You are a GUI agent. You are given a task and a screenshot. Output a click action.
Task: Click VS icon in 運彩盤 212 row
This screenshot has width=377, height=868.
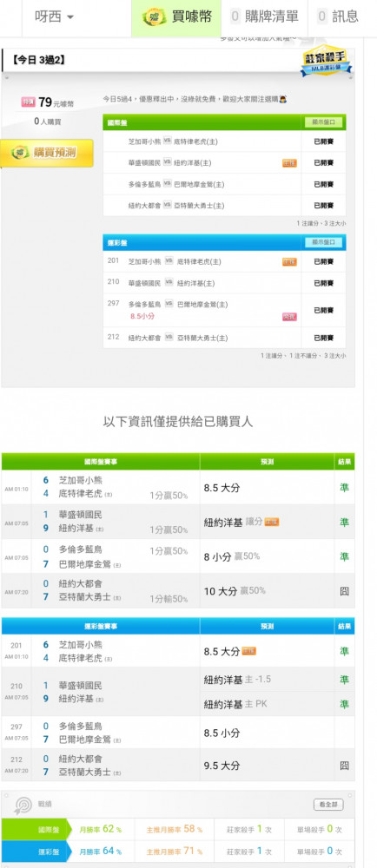(x=169, y=337)
